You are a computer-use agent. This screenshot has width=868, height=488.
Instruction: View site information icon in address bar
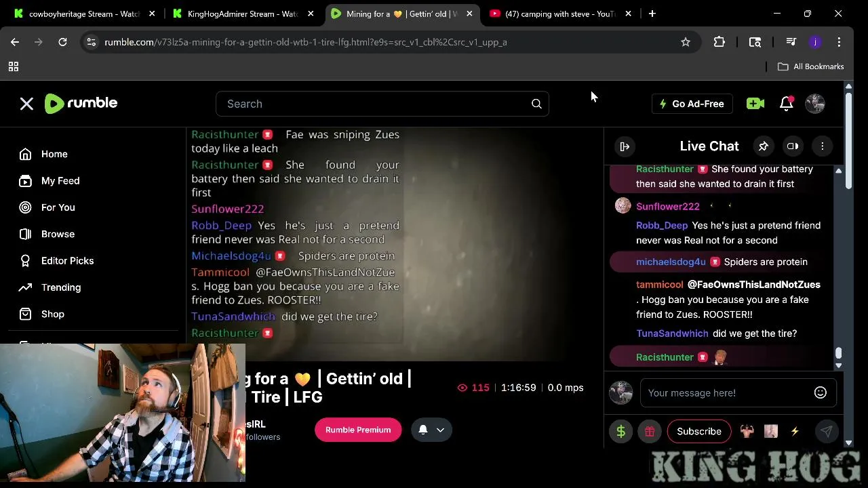92,42
